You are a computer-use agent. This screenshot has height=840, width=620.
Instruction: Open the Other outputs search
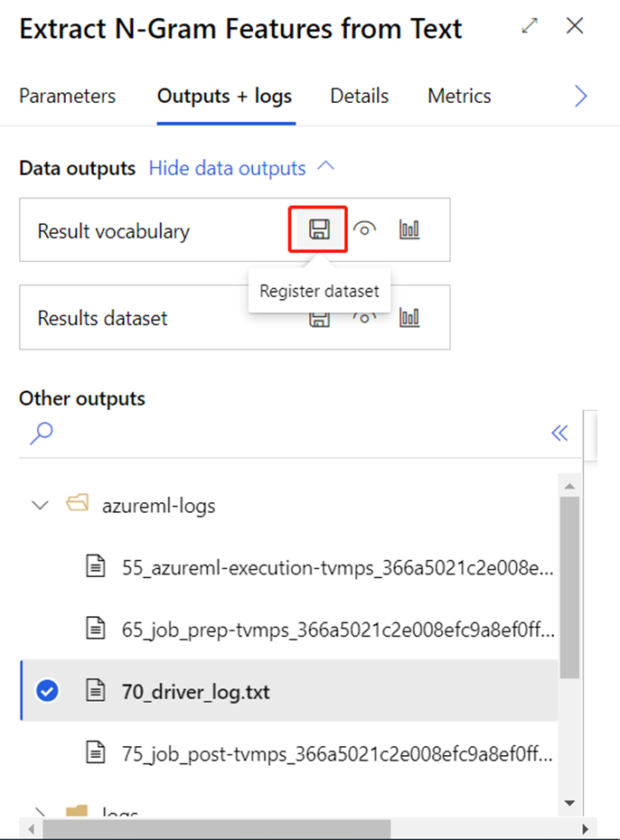click(x=41, y=434)
